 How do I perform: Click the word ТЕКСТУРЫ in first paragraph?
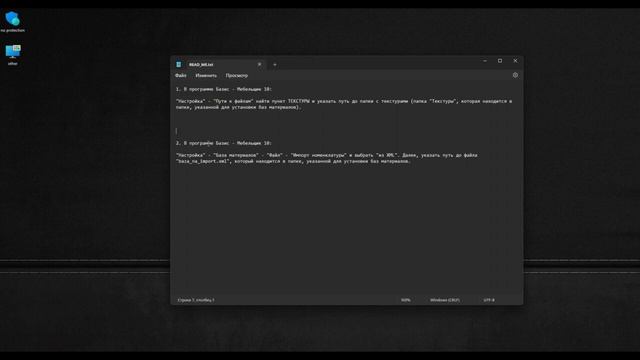[x=299, y=101]
